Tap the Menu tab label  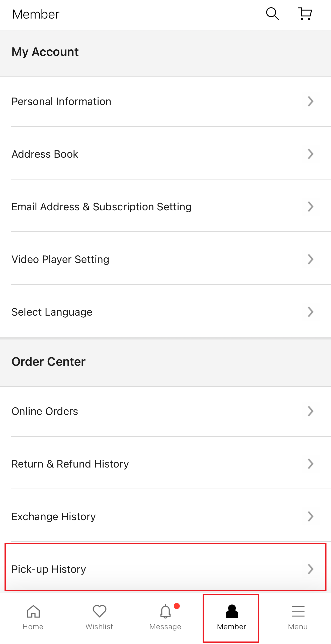pyautogui.click(x=298, y=627)
